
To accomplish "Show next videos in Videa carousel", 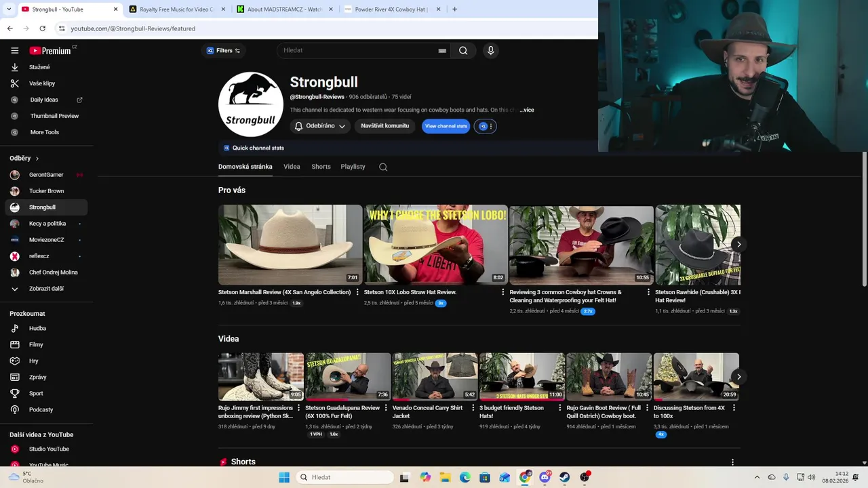I will click(738, 376).
